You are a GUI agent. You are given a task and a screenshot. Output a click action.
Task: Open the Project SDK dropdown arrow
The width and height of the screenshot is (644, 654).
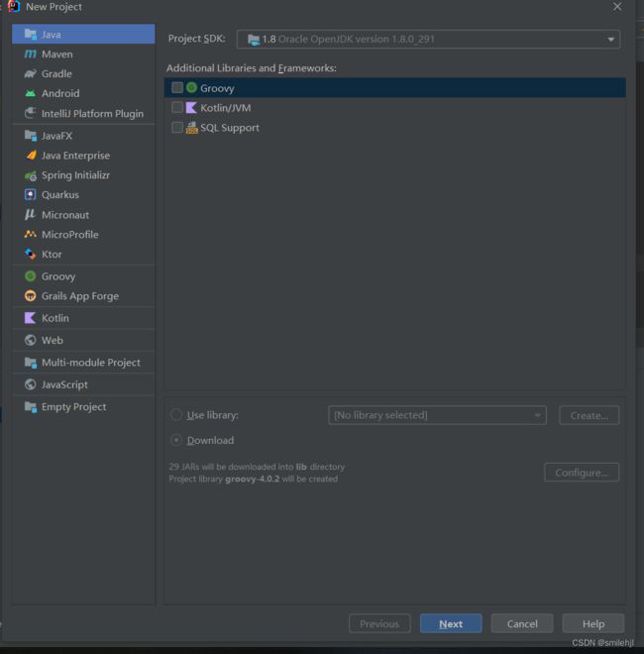(610, 40)
